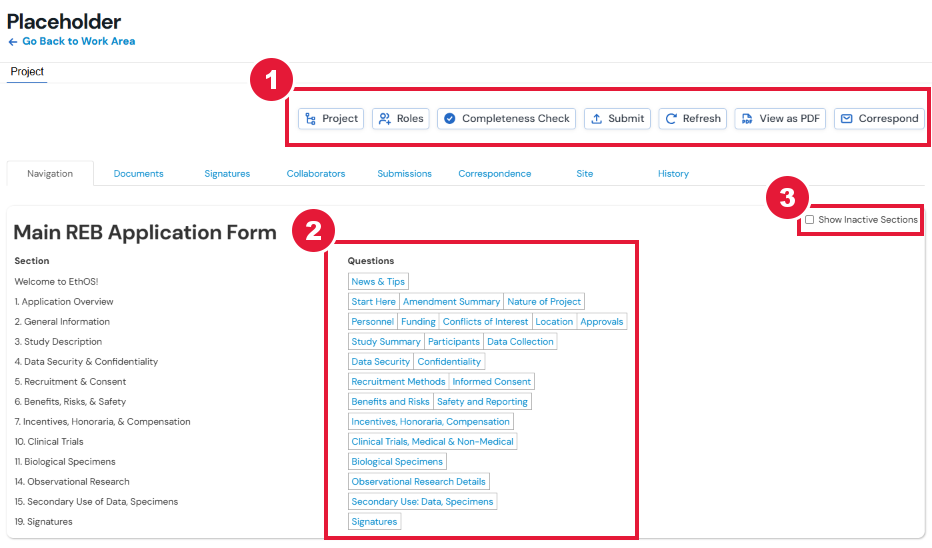Click the Roles people icon
The width and height of the screenshot is (932, 548).
pos(385,119)
